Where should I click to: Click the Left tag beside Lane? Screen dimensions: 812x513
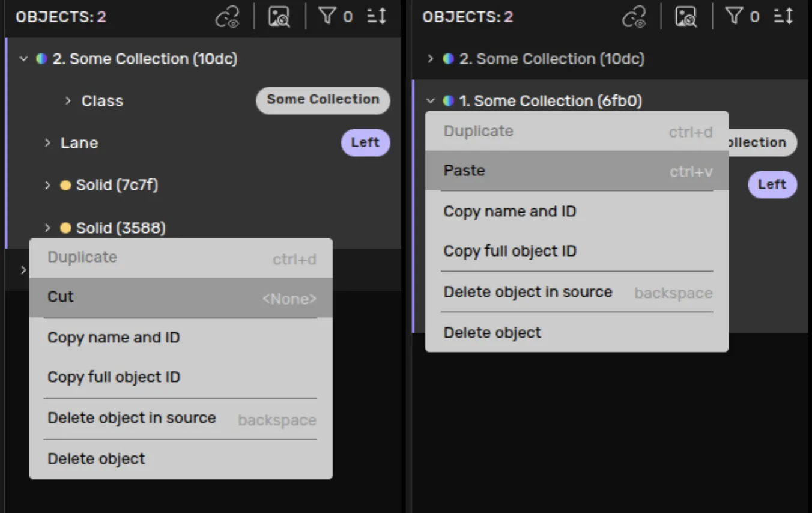click(x=366, y=143)
